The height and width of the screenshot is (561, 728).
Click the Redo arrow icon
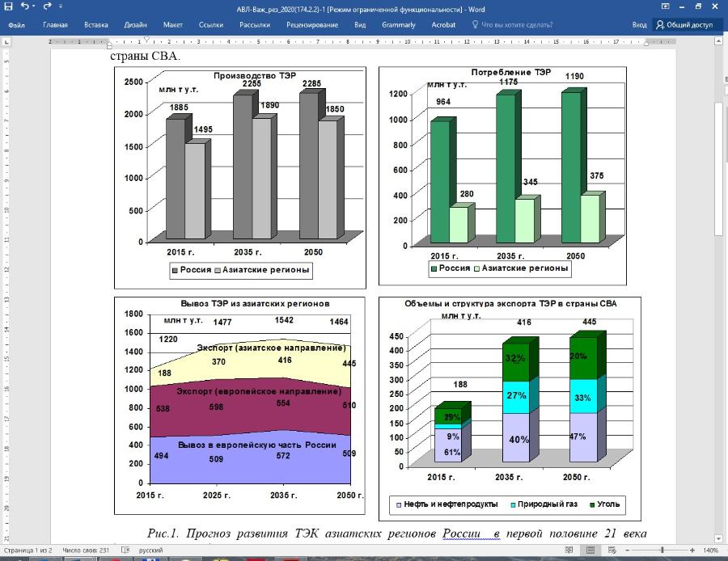47,6
